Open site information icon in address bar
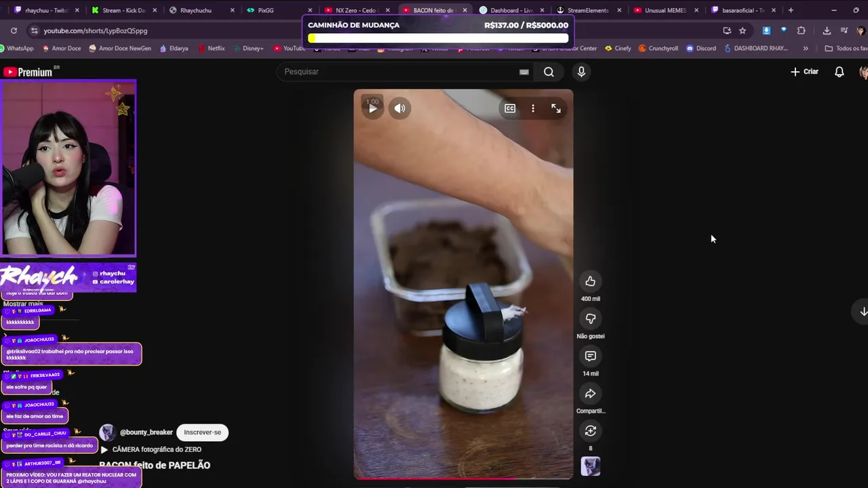This screenshot has height=488, width=868. pyautogui.click(x=34, y=30)
